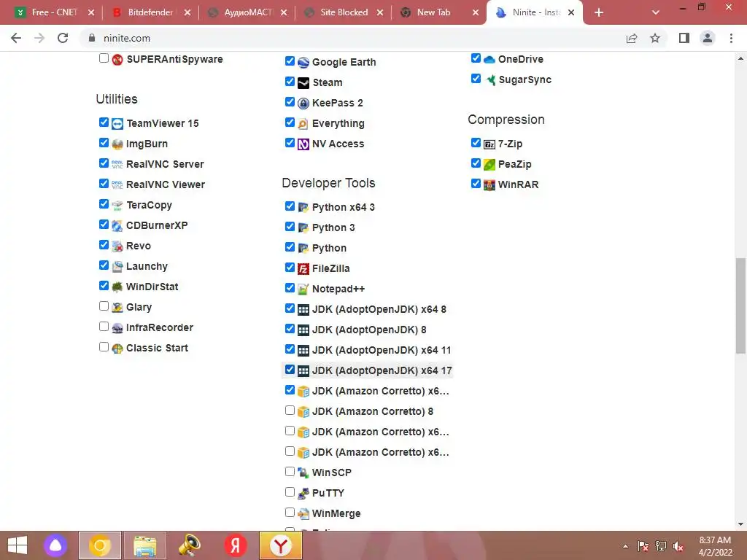Click the FileZilla icon

303,269
